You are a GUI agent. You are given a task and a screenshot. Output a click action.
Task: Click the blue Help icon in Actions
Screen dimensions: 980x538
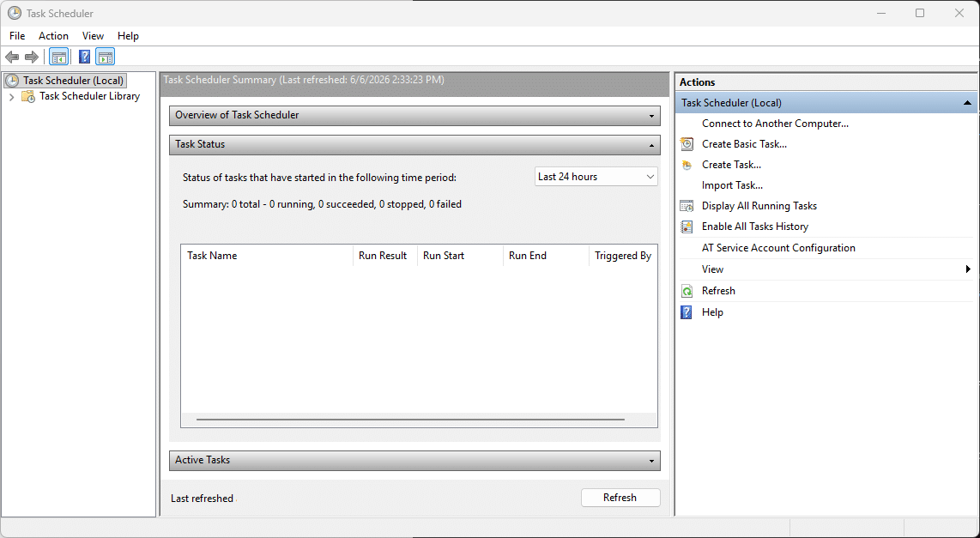click(687, 312)
